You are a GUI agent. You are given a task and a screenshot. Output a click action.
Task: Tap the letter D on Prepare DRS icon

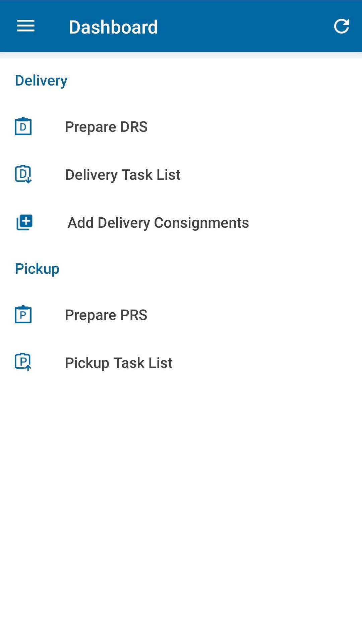click(x=23, y=127)
